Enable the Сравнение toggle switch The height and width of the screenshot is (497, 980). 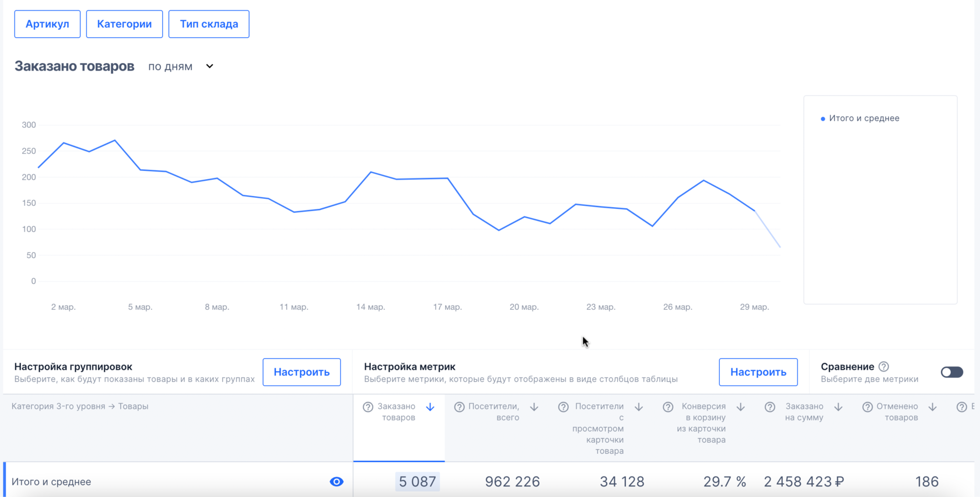951,372
